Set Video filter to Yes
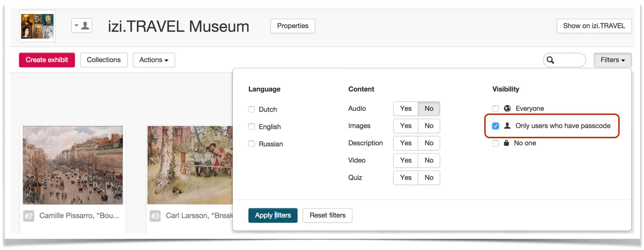Viewport: 644px width, 250px height. pos(406,160)
